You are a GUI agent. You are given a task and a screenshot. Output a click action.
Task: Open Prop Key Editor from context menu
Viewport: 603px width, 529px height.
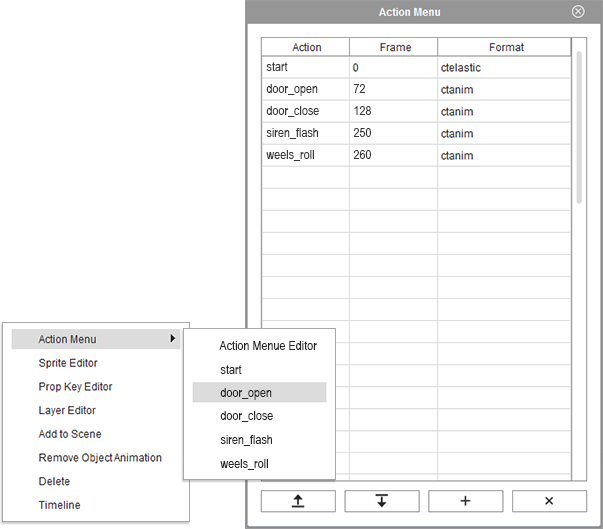tap(75, 387)
